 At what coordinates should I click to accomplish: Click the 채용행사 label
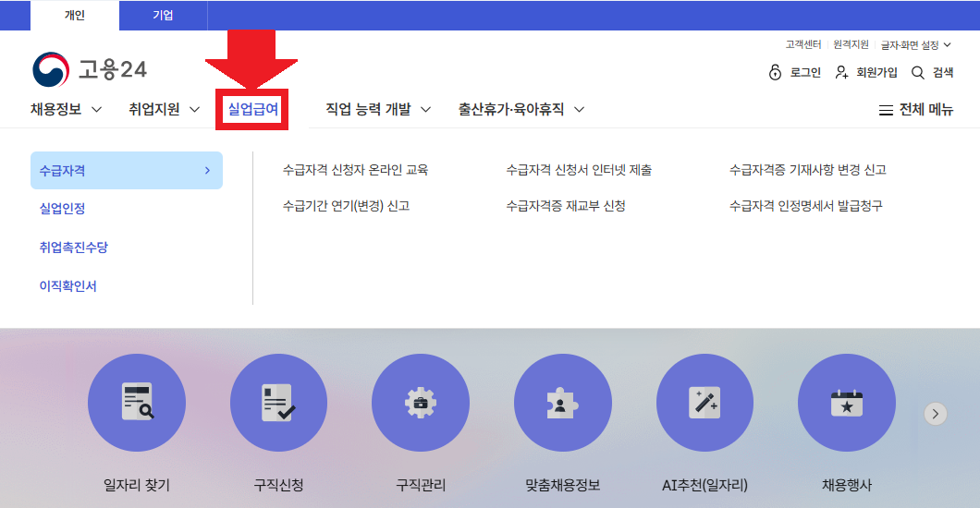[x=847, y=485]
